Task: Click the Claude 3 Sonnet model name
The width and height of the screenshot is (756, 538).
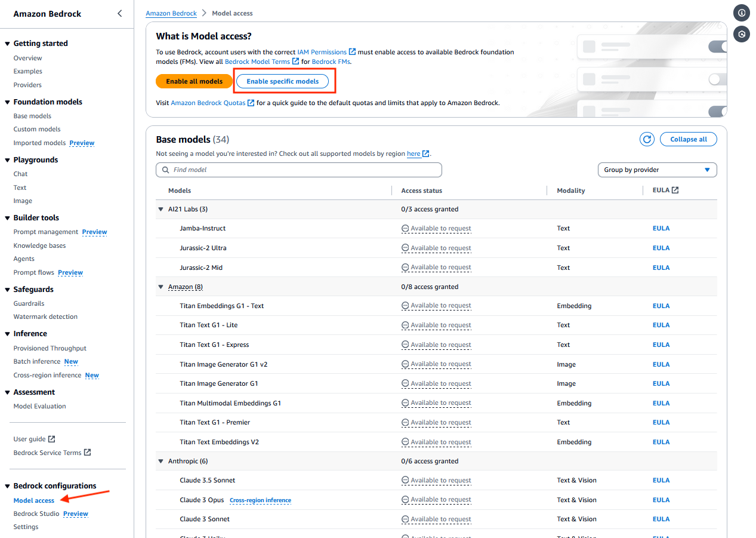Action: point(205,519)
